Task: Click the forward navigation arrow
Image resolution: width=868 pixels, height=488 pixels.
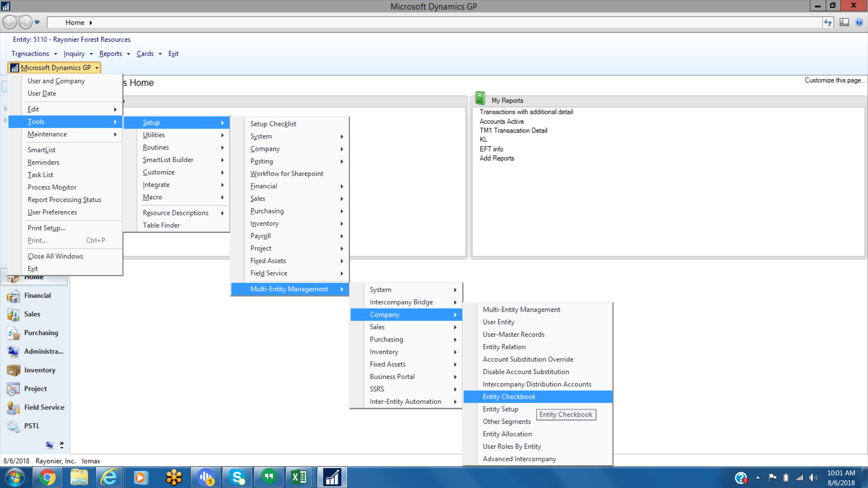Action: coord(25,22)
